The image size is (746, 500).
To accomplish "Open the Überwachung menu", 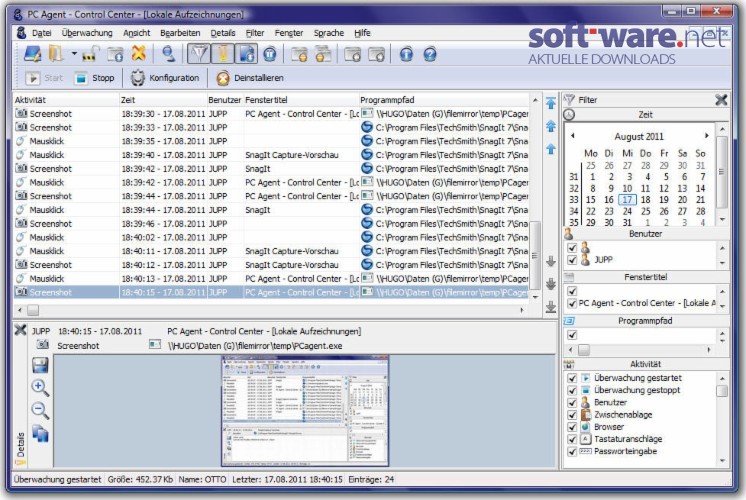I will (x=87, y=33).
